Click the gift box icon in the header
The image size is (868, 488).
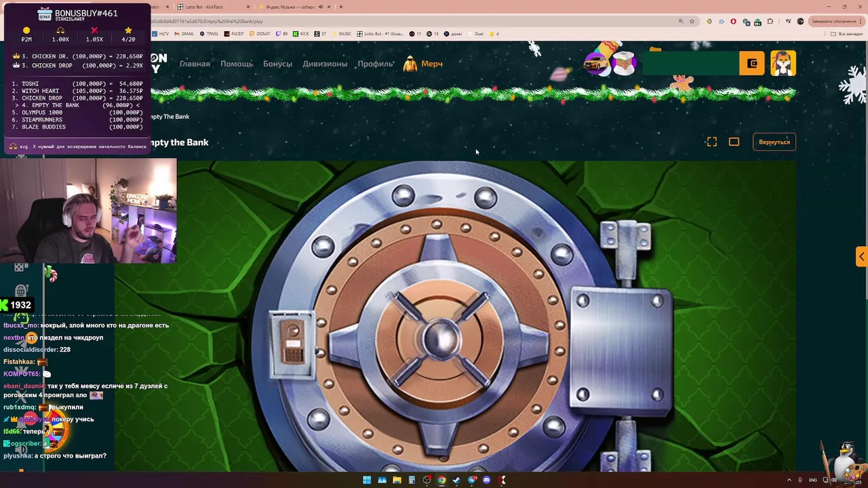pyautogui.click(x=623, y=62)
